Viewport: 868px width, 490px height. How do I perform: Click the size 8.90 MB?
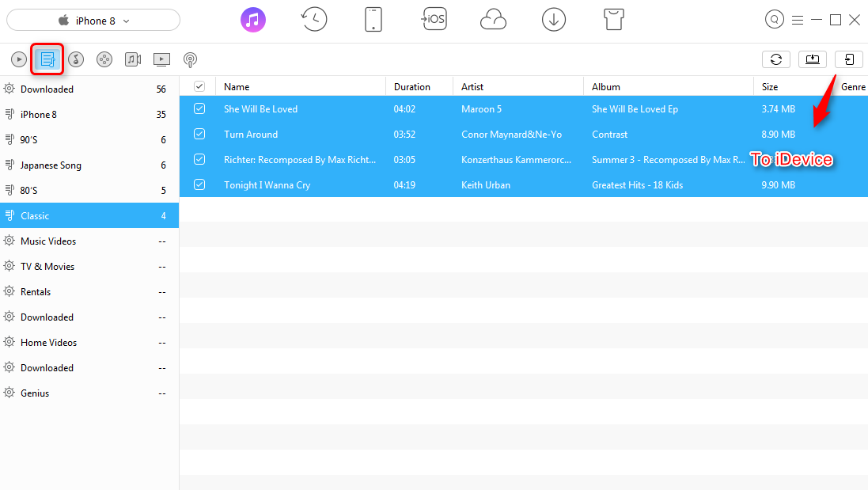(779, 135)
